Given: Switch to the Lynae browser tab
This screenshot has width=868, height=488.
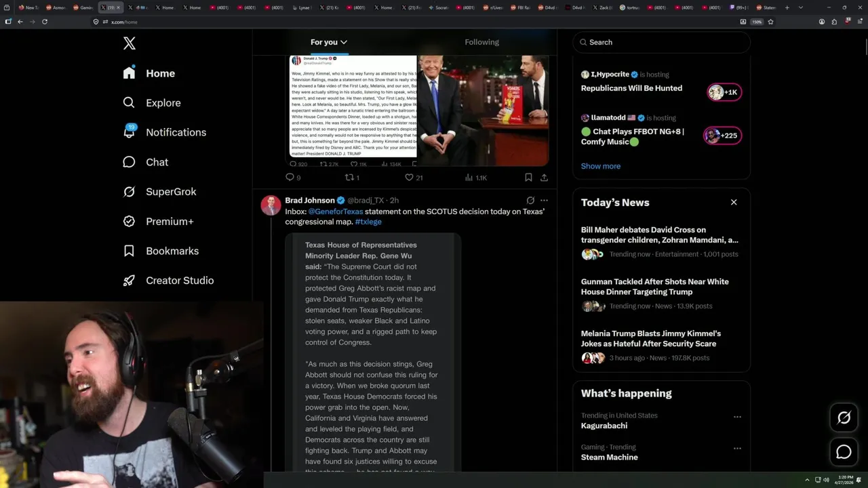Looking at the screenshot, I should coord(303,7).
